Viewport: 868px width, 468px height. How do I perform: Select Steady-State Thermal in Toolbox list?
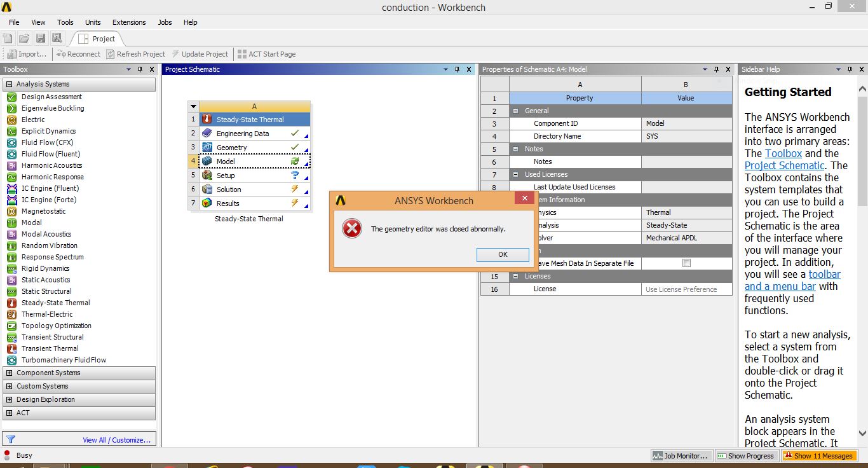point(56,303)
